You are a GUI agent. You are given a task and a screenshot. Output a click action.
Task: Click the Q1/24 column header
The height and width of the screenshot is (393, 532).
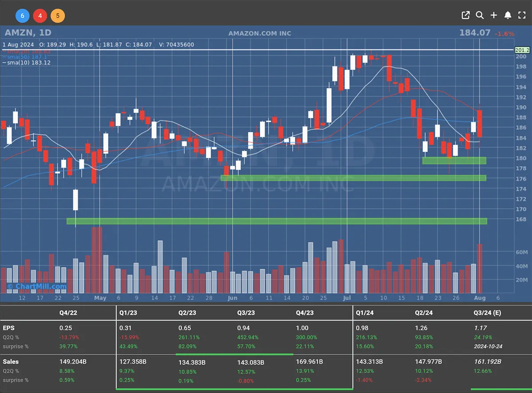point(365,313)
